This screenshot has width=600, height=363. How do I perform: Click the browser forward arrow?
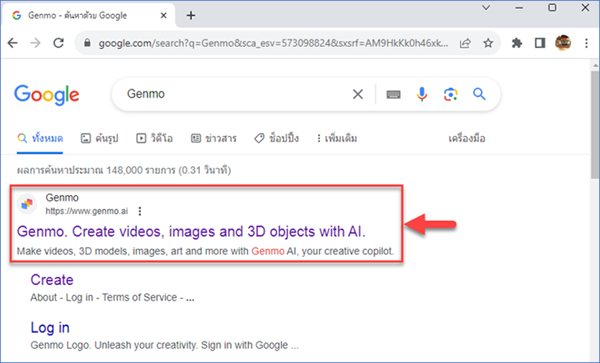coord(36,43)
